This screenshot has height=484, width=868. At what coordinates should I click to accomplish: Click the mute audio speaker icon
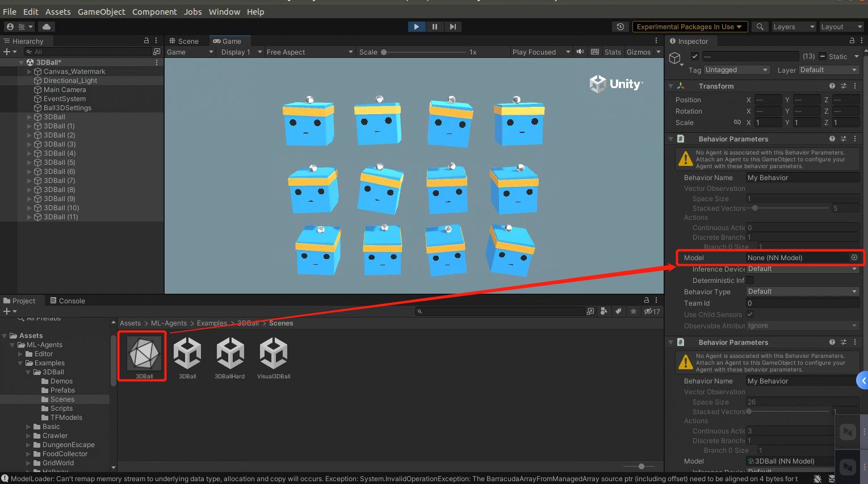580,52
